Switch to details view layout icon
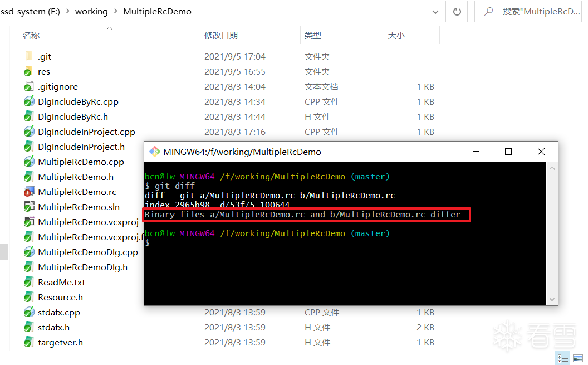 pos(562,359)
